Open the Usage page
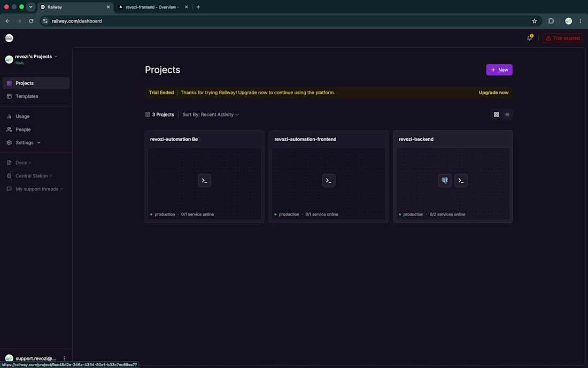This screenshot has height=368, width=588. 36,116
